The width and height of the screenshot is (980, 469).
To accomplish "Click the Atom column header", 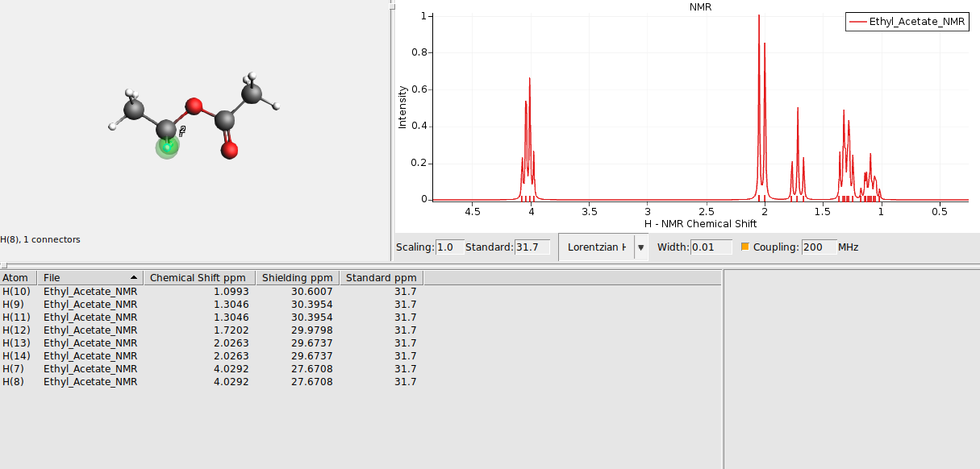I will (16, 277).
